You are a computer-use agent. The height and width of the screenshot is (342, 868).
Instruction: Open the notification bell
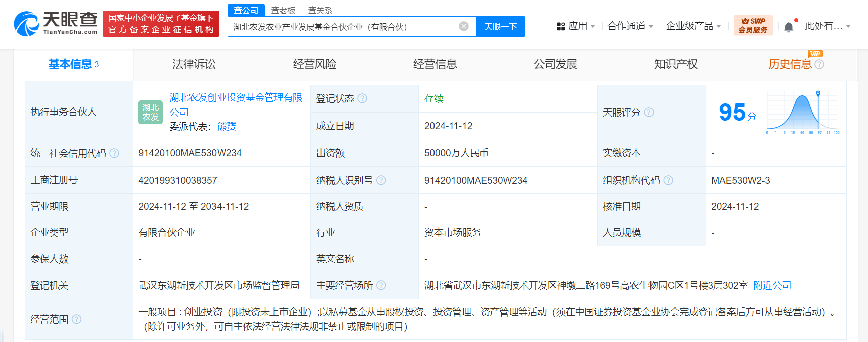[x=789, y=27]
